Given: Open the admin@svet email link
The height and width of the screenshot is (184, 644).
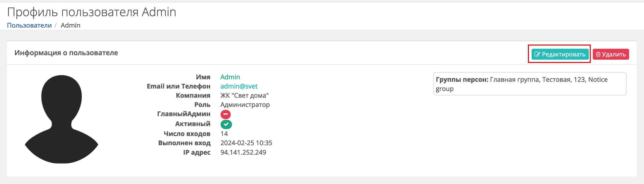Looking at the screenshot, I should tap(239, 86).
